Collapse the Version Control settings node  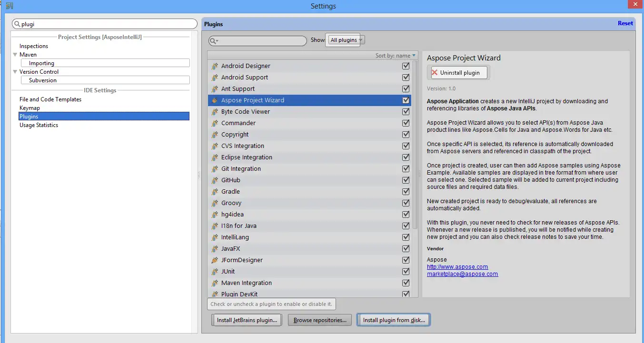(15, 72)
